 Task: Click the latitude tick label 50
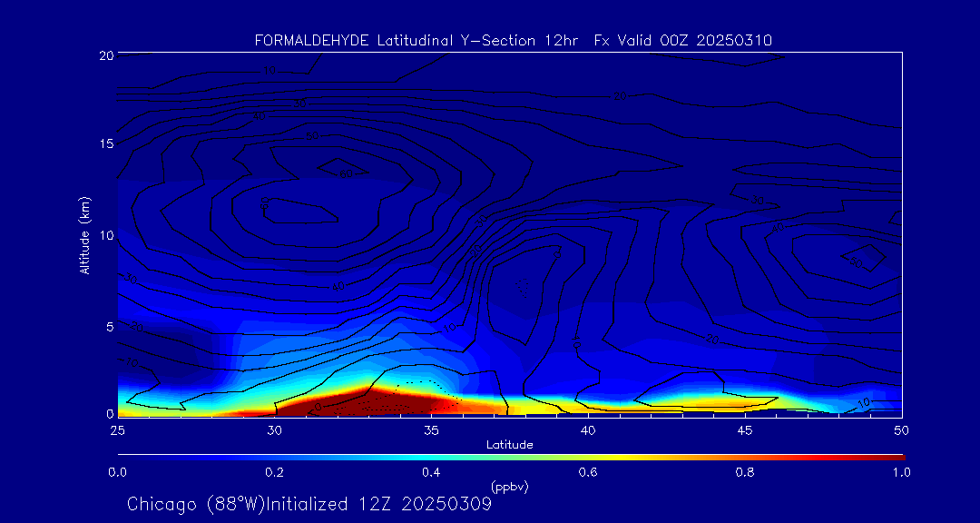(901, 429)
